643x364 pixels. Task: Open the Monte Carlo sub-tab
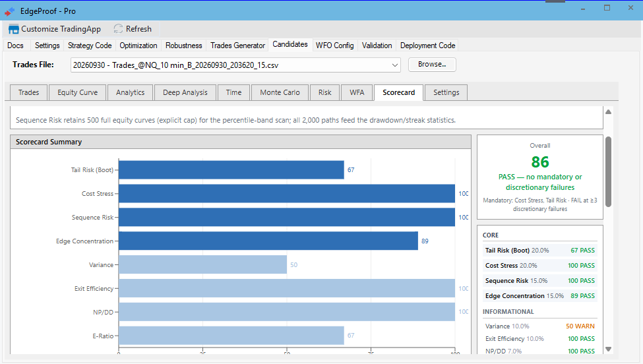click(x=280, y=92)
